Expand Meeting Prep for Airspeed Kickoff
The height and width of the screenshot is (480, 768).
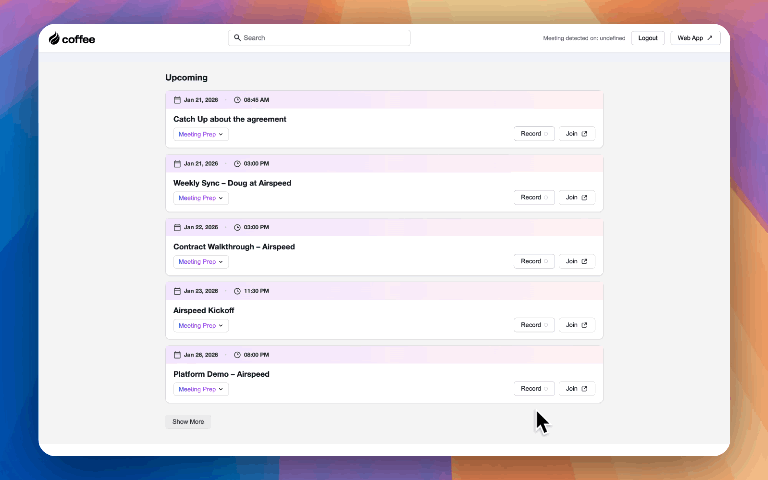201,325
